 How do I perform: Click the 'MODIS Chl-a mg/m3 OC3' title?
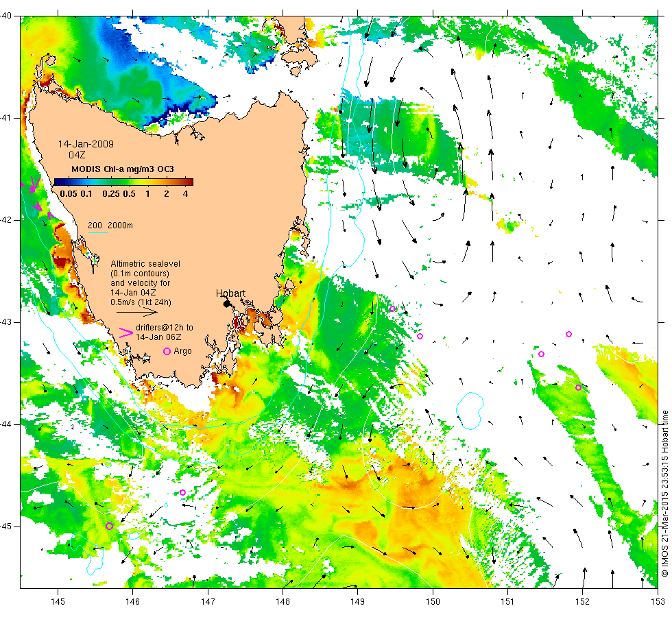123,169
